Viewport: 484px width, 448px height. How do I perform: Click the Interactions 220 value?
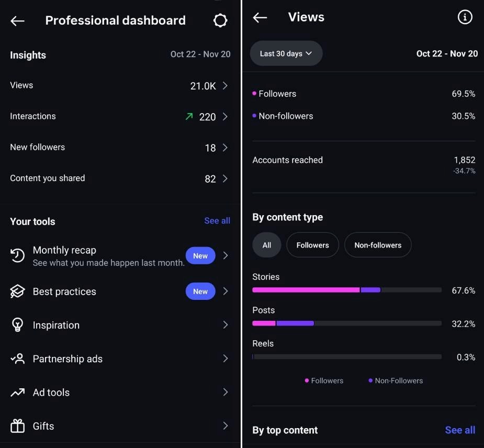tap(207, 117)
